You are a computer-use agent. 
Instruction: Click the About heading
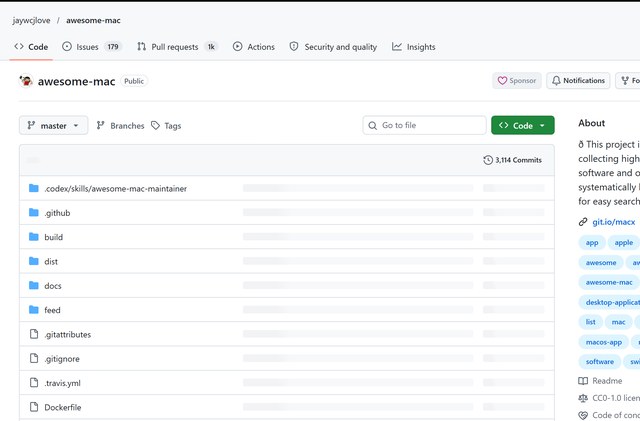[x=591, y=123]
